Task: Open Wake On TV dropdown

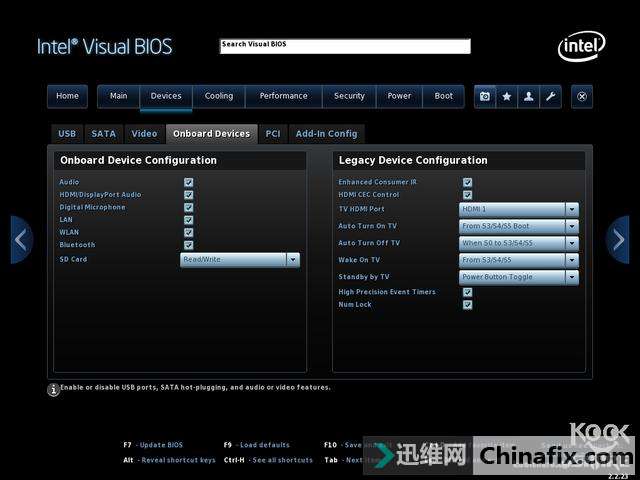Action: 519,260
